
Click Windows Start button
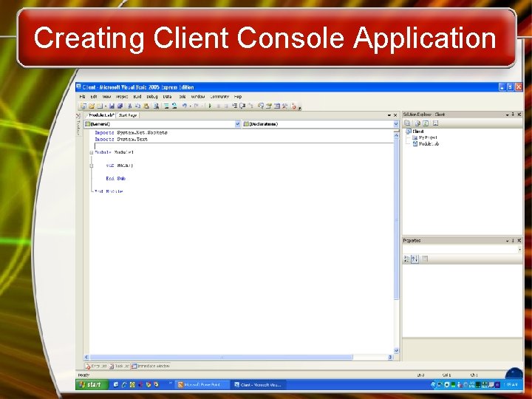92,385
